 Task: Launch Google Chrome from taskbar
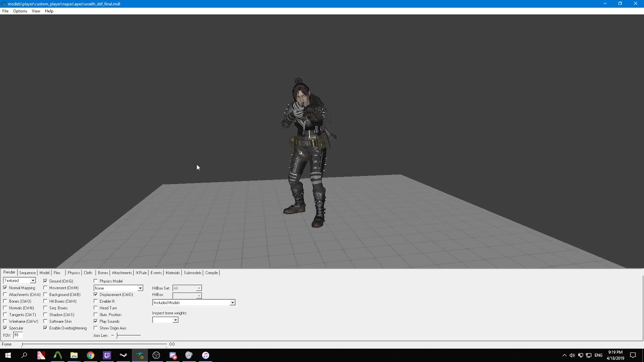tap(91, 355)
